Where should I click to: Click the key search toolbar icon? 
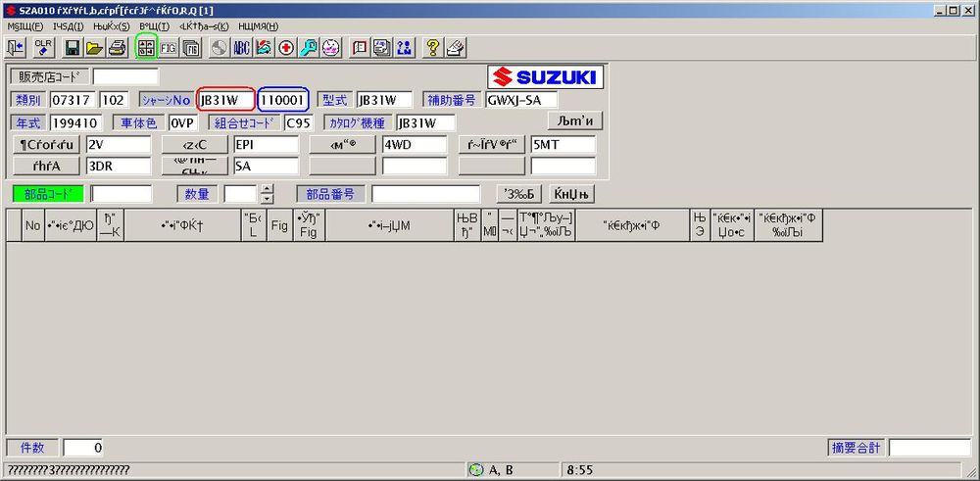point(309,47)
